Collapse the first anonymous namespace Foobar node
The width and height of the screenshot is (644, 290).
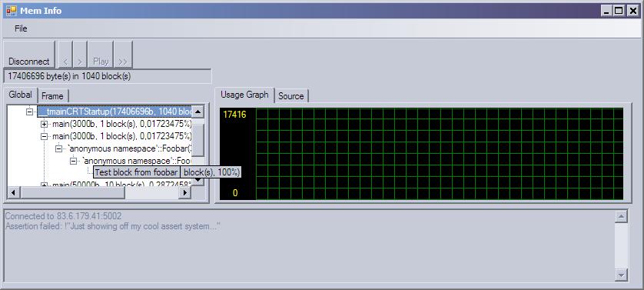(58, 148)
